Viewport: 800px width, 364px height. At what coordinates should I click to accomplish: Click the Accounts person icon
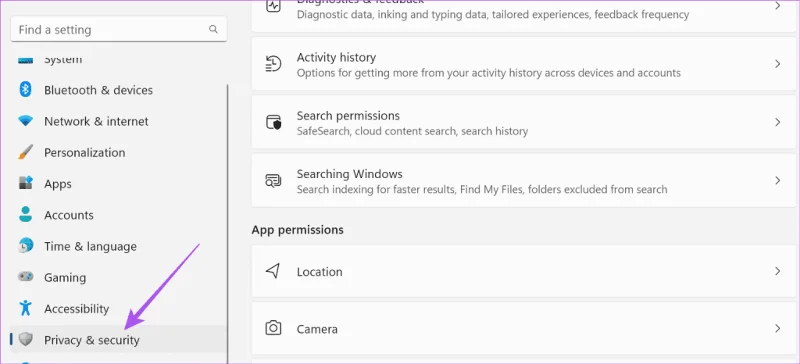pyautogui.click(x=26, y=214)
